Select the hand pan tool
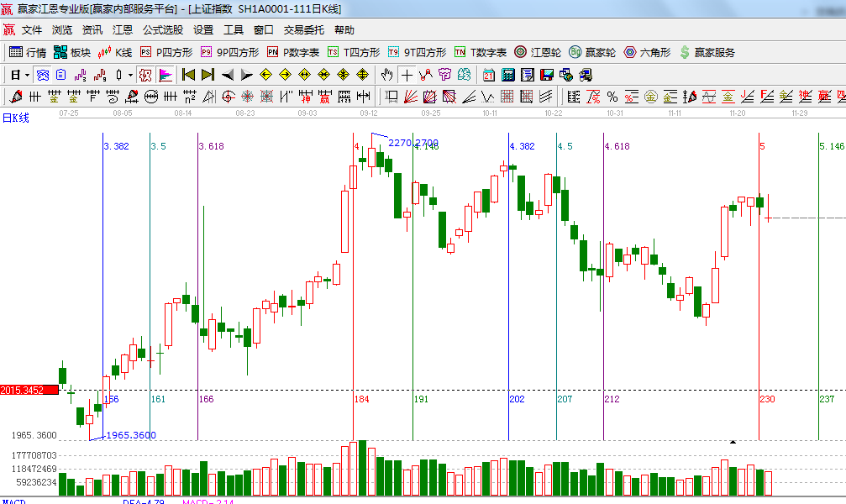 tap(387, 75)
